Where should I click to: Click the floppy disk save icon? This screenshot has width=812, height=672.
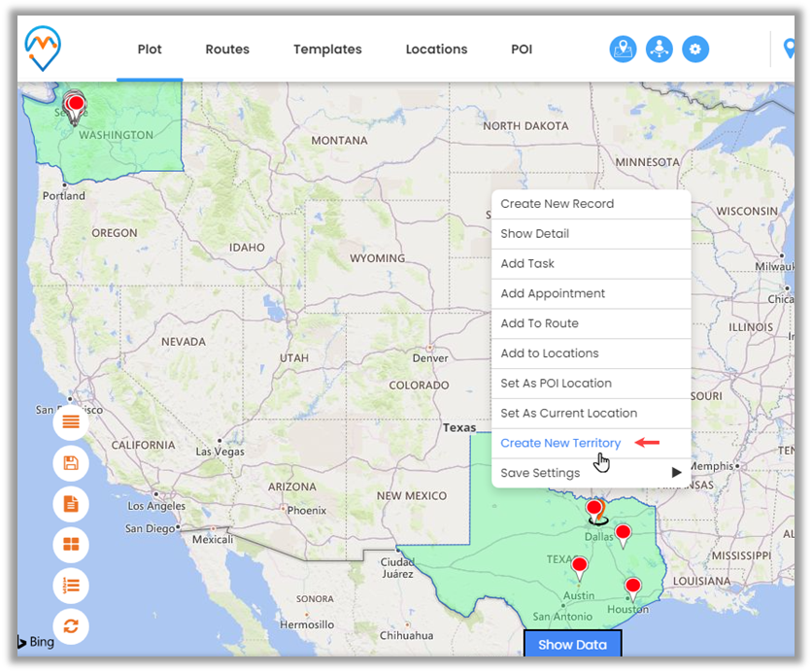click(71, 463)
